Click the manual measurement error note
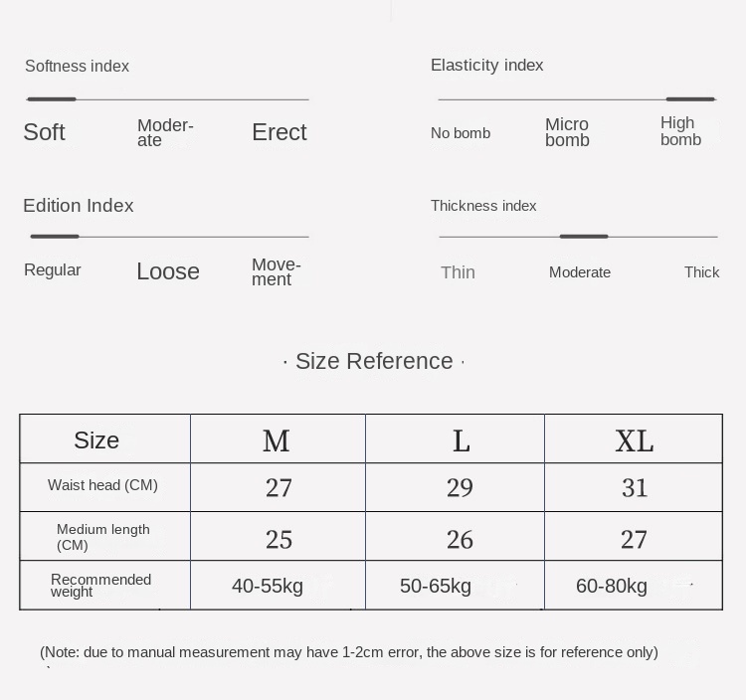The image size is (746, 700). click(x=349, y=652)
